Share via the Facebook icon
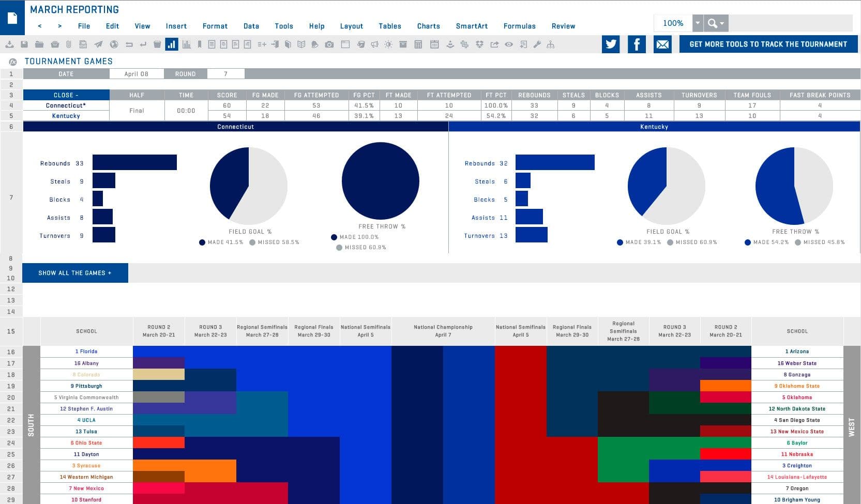The width and height of the screenshot is (861, 504). click(637, 44)
